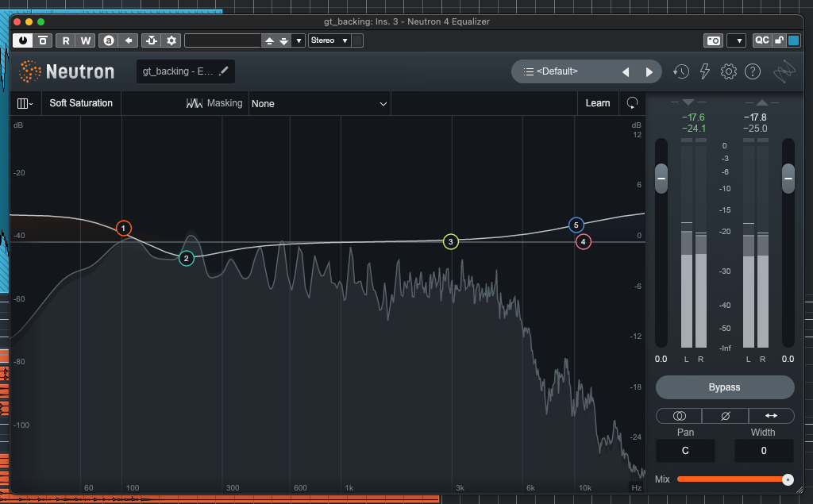Click the camera snapshot icon
This screenshot has height=504, width=813.
coord(714,40)
